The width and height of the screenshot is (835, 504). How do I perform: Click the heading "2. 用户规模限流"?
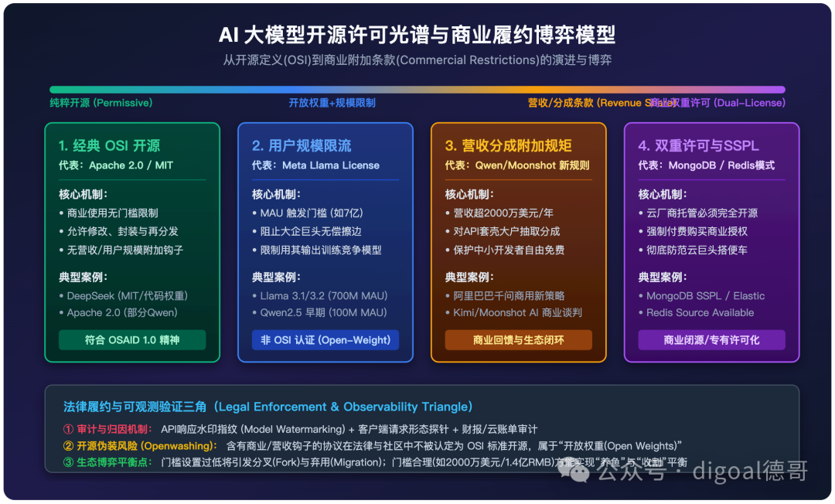click(x=302, y=146)
